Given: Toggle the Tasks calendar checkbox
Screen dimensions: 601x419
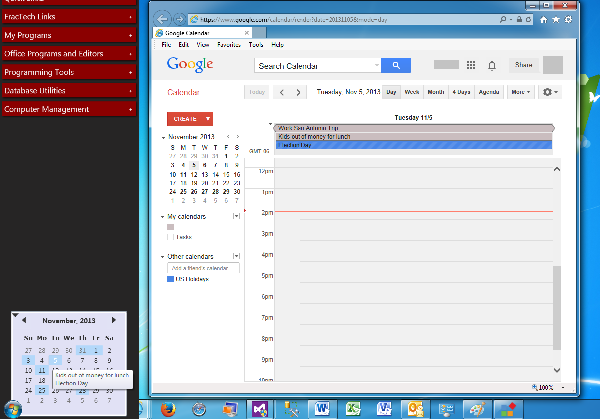Looking at the screenshot, I should click(171, 237).
